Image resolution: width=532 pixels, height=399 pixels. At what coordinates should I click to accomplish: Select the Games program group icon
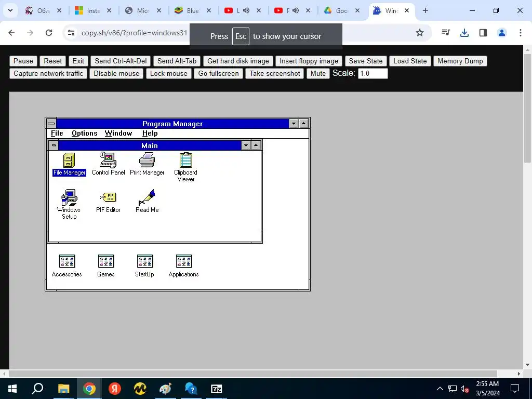(106, 266)
